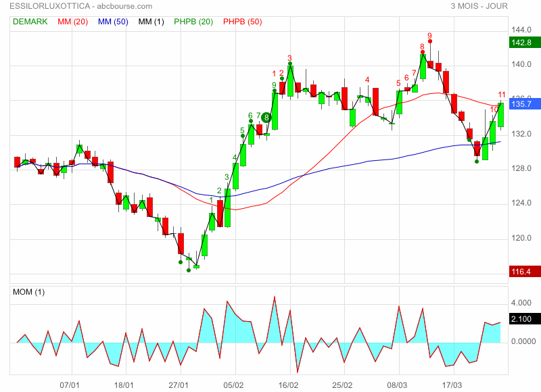Click the 17/03 date axis label
541x392 pixels.
coord(452,385)
